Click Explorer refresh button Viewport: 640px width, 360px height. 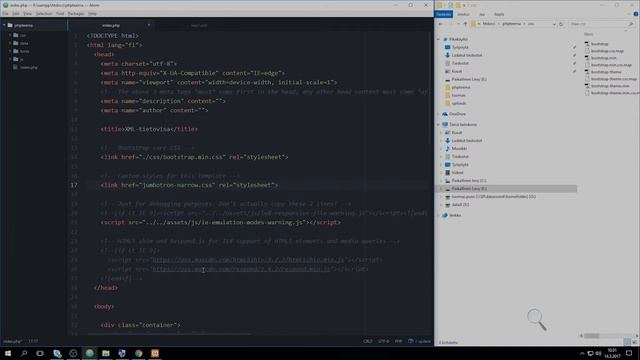(x=561, y=24)
